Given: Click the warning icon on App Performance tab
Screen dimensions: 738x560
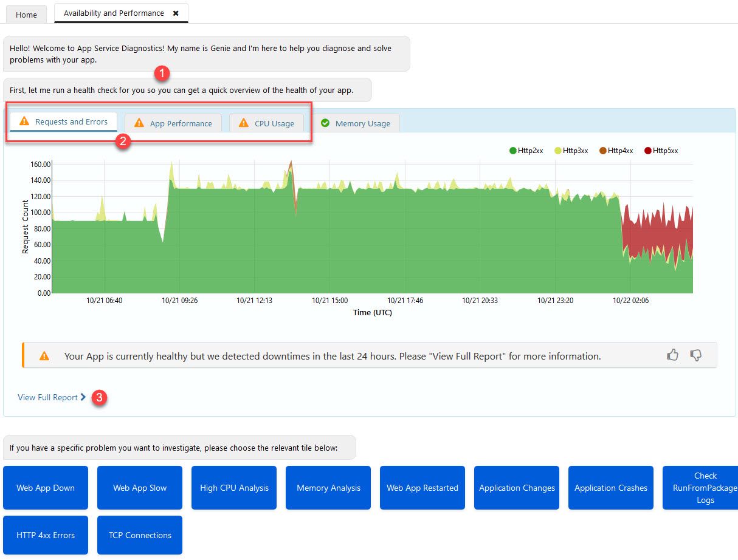Looking at the screenshot, I should 139,122.
